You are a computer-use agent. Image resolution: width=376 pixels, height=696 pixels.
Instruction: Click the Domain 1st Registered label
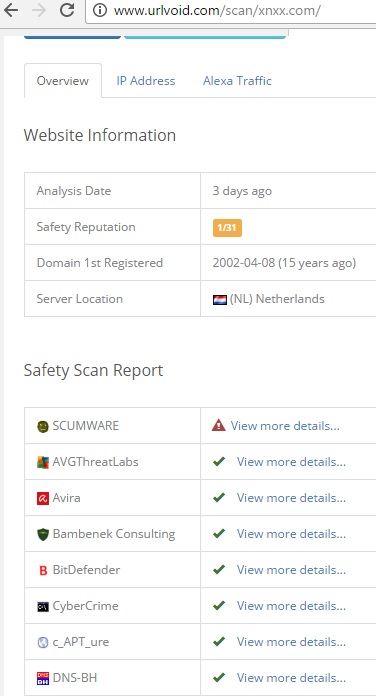(x=99, y=263)
